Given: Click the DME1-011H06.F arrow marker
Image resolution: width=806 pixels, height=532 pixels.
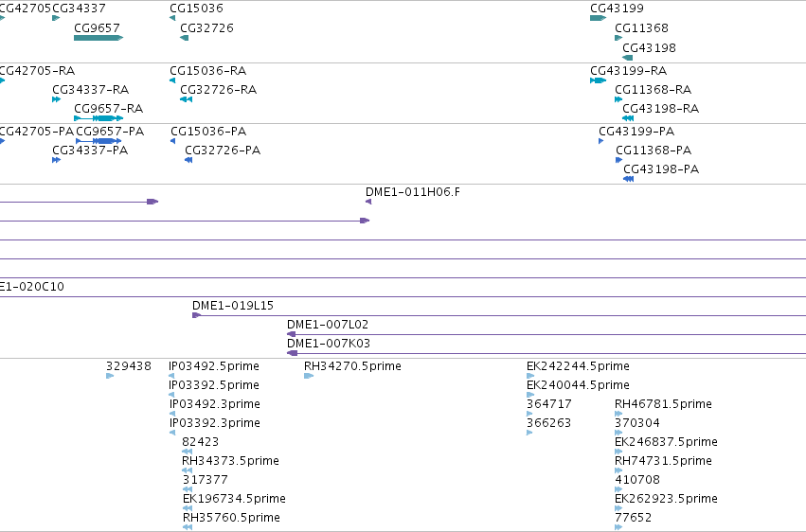Looking at the screenshot, I should [368, 202].
